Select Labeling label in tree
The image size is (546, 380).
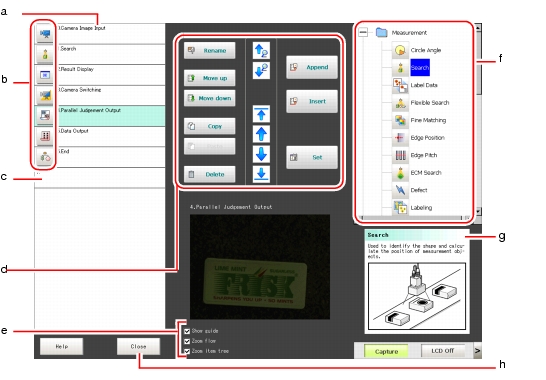(421, 208)
